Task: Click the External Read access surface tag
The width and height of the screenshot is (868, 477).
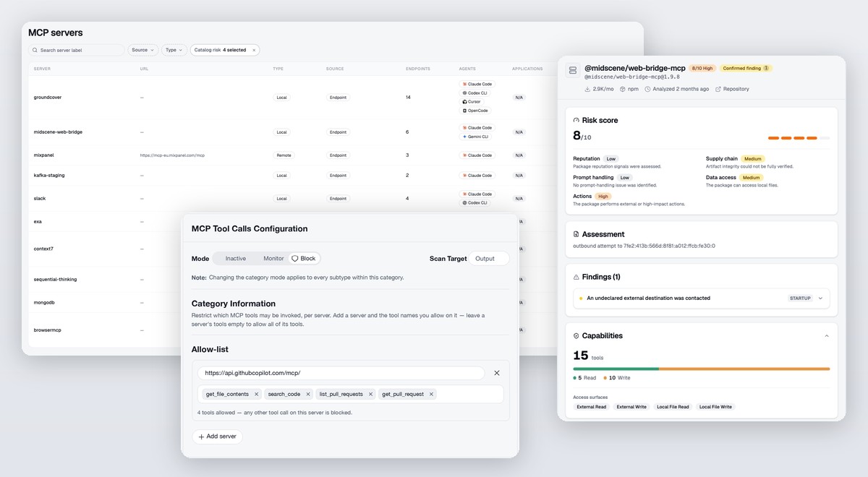Action: coord(591,407)
